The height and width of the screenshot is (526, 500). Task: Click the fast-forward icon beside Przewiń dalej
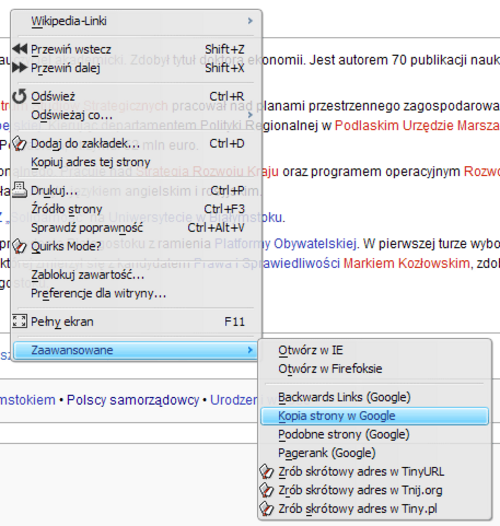[20, 68]
